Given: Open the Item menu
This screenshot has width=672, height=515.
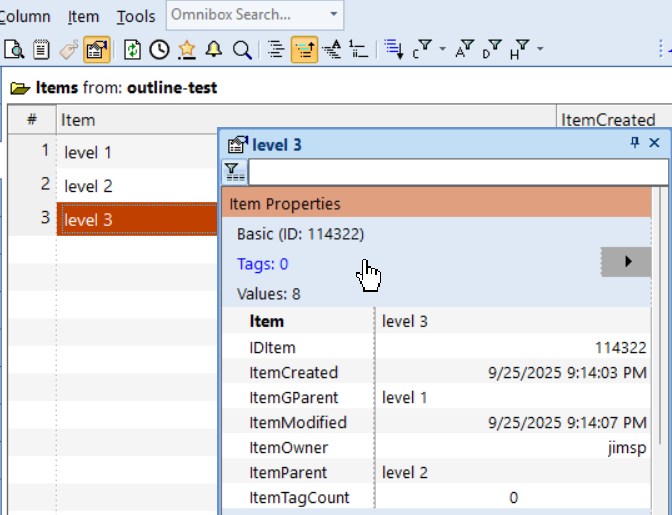Looking at the screenshot, I should tap(83, 17).
